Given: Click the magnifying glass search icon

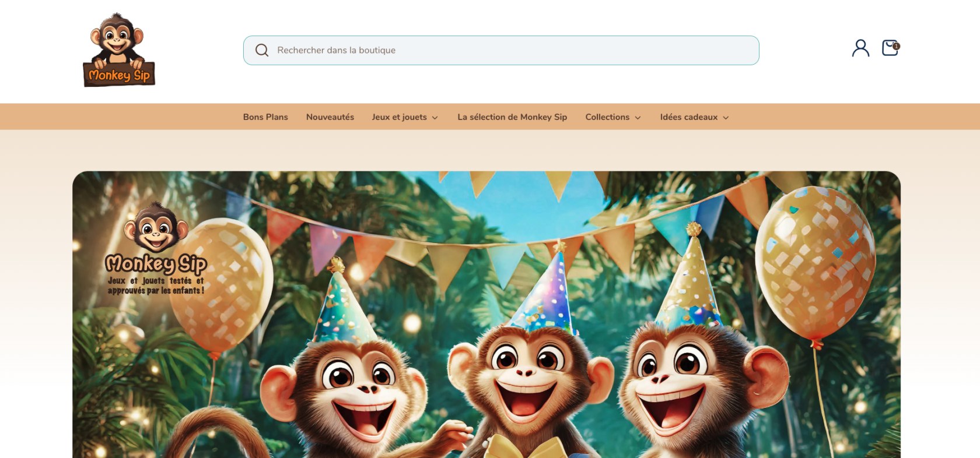Looking at the screenshot, I should [x=262, y=50].
